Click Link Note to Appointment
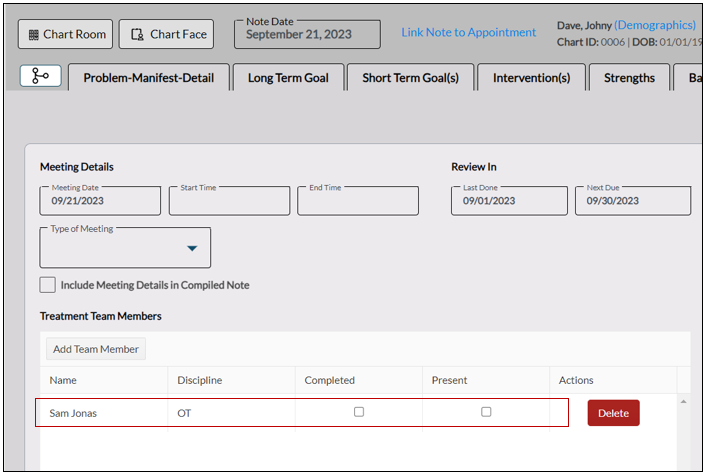The height and width of the screenshot is (474, 707). point(468,32)
